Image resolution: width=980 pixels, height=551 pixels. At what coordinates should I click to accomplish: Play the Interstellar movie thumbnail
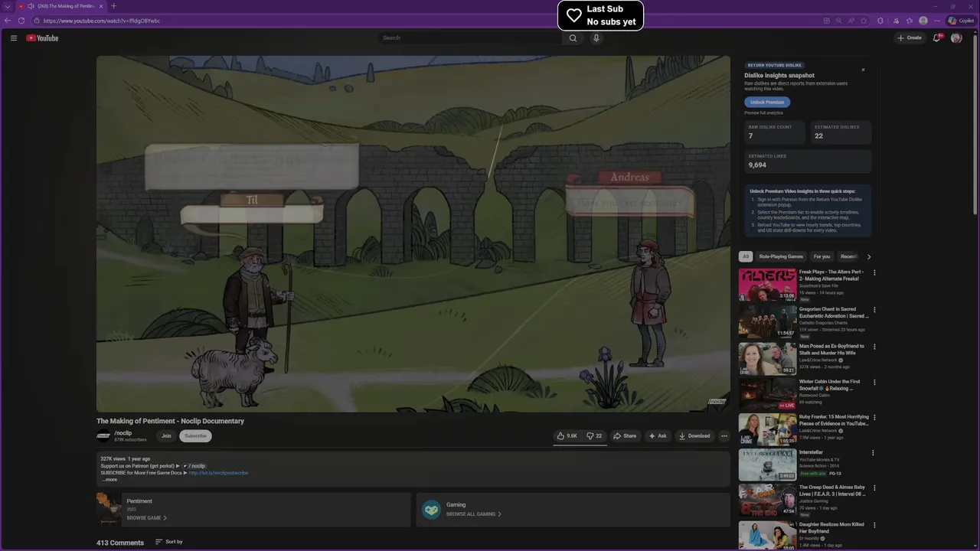767,465
